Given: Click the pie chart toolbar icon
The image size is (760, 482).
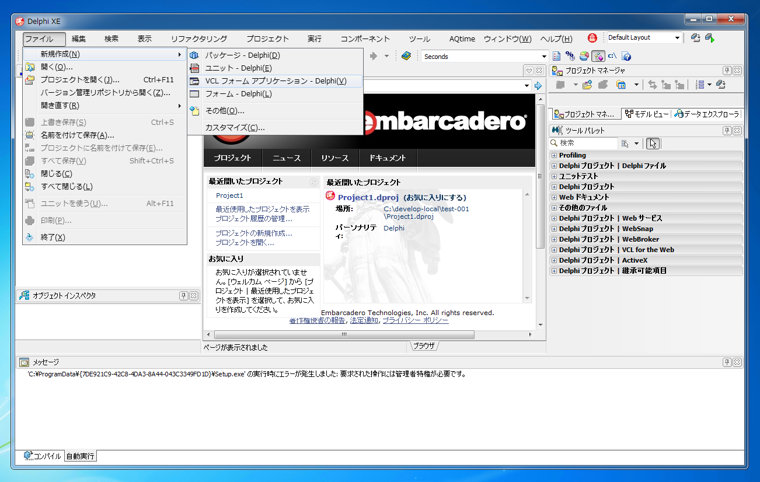Looking at the screenshot, I should 584,56.
